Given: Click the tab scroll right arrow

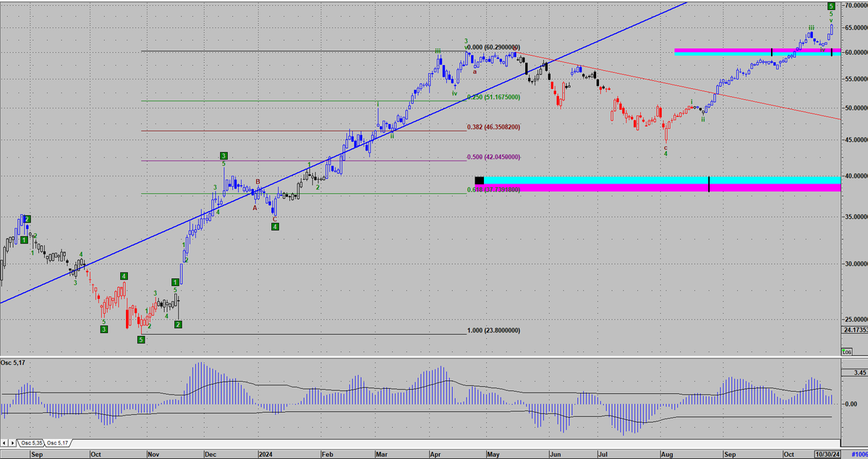Looking at the screenshot, I should click(x=12, y=442).
